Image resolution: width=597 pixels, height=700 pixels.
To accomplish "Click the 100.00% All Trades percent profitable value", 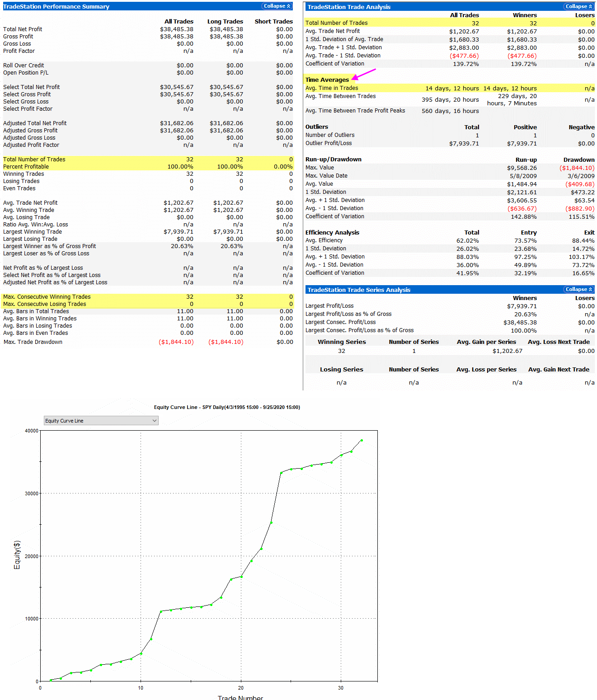I will 180,167.
